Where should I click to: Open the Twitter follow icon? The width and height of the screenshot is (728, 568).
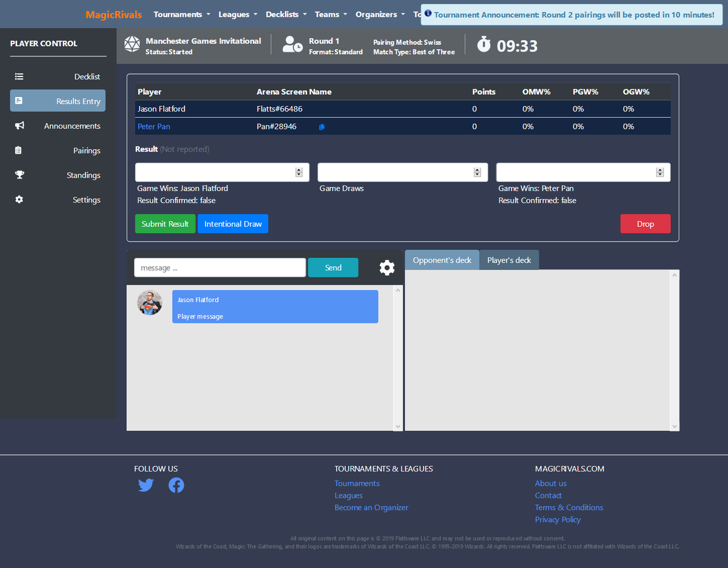tap(146, 485)
